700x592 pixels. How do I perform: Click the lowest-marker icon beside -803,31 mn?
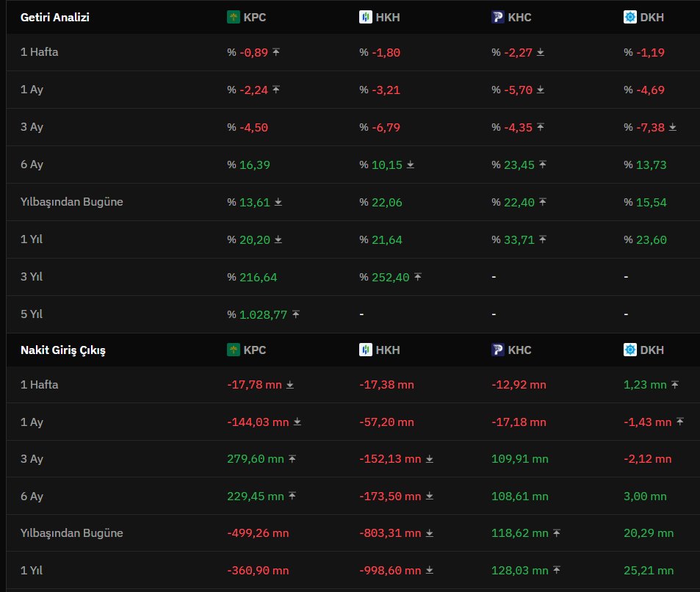point(429,533)
